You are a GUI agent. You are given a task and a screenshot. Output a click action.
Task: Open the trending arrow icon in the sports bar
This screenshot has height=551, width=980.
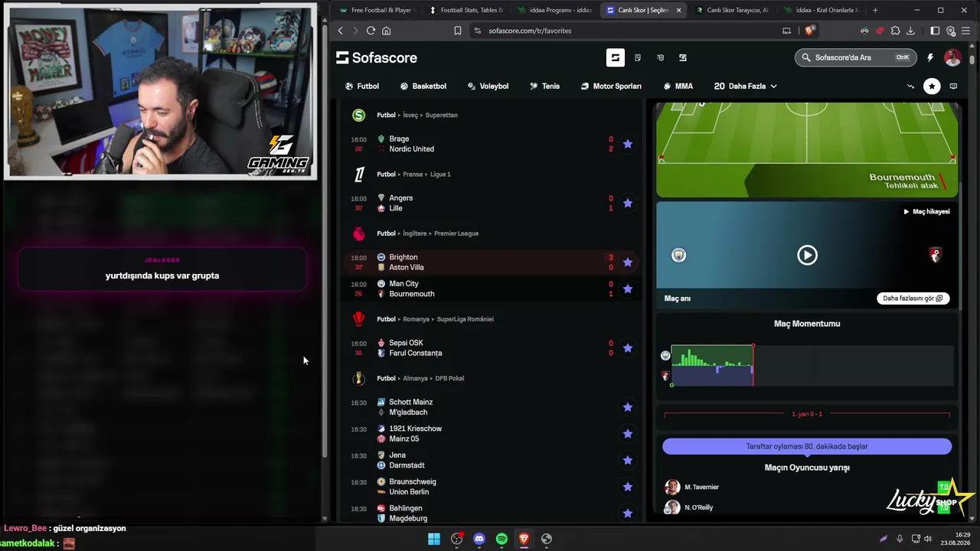(x=910, y=86)
